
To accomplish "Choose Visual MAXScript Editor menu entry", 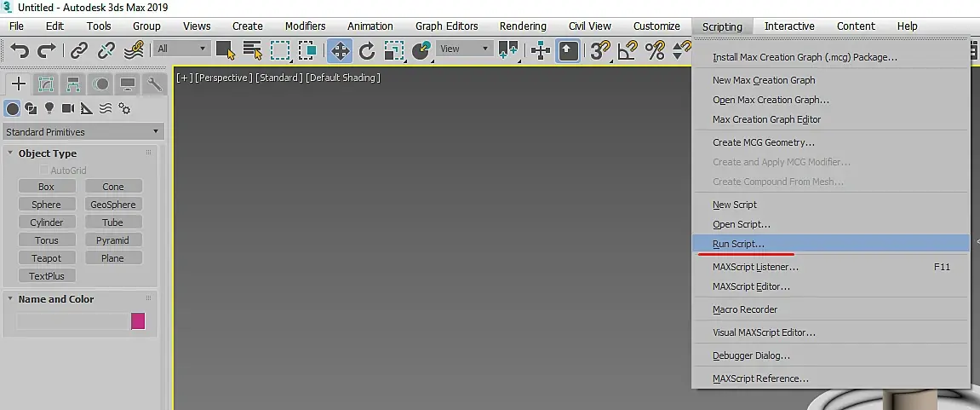I will tap(833, 333).
